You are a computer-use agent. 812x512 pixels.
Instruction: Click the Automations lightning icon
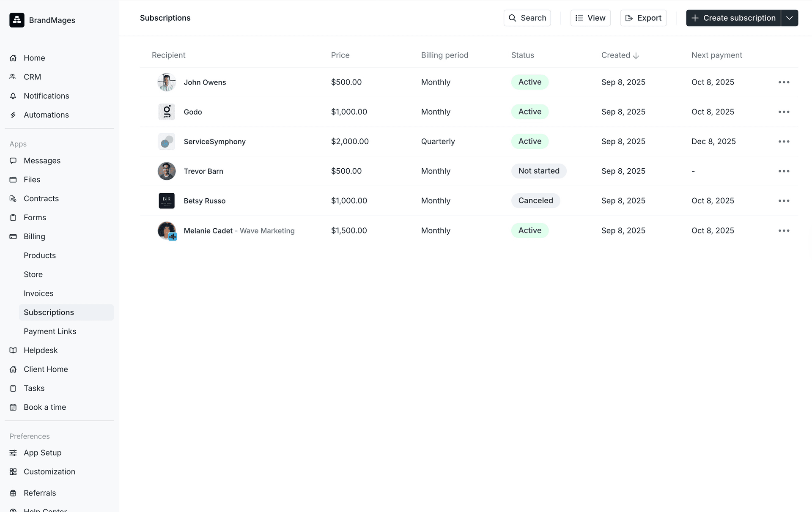coord(13,115)
